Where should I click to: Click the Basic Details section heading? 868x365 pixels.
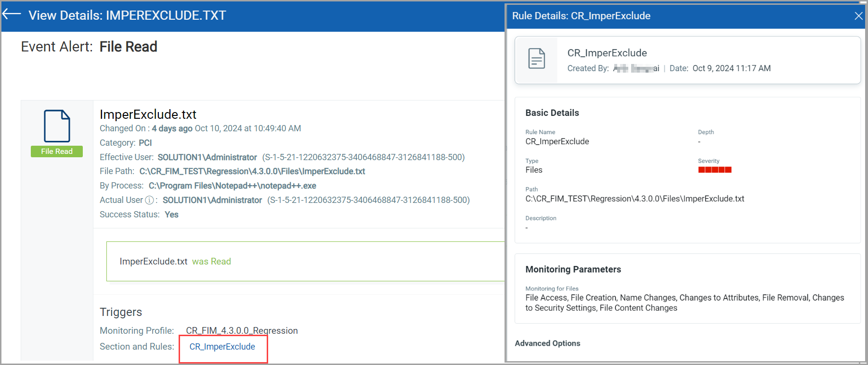point(552,113)
